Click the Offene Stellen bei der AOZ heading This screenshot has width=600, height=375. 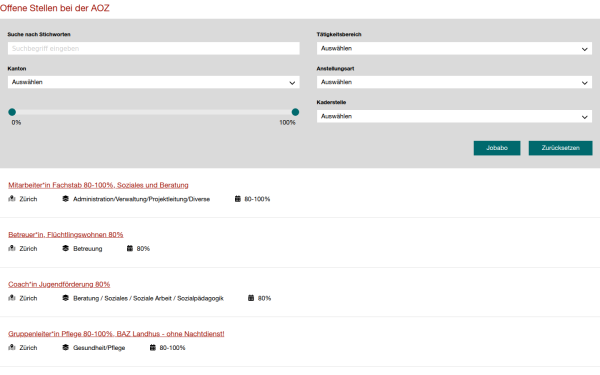tap(55, 8)
